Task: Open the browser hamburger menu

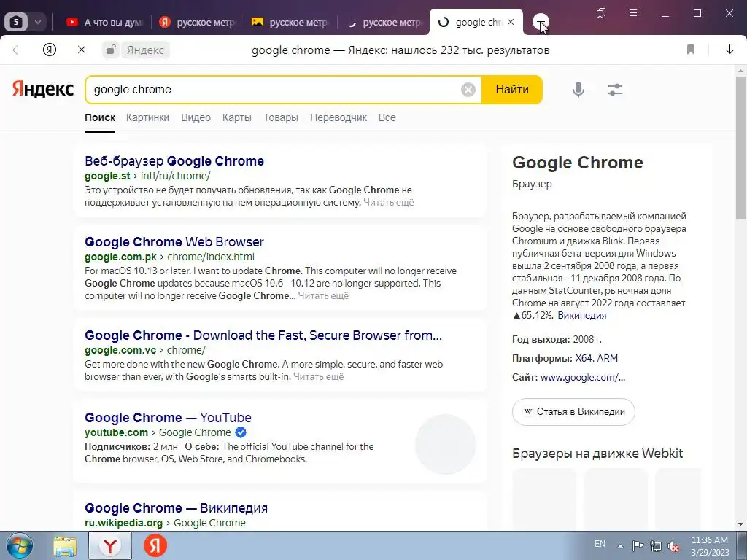Action: [x=633, y=13]
